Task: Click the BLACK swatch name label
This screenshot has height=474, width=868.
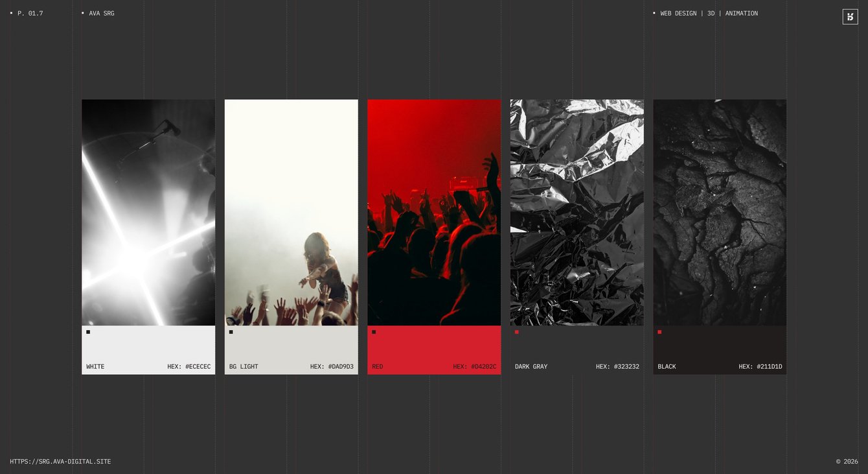Action: coord(667,367)
